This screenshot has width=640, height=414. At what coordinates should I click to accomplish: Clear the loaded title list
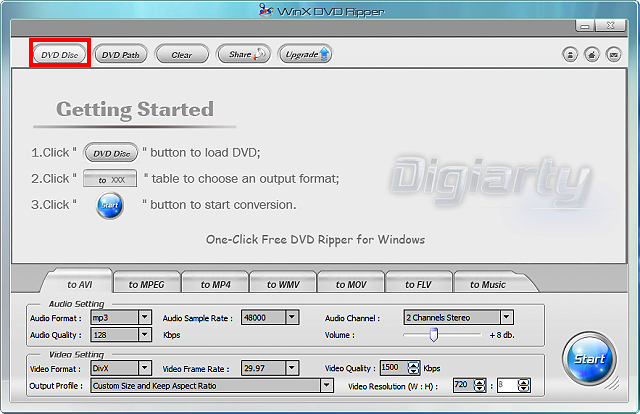pos(182,54)
